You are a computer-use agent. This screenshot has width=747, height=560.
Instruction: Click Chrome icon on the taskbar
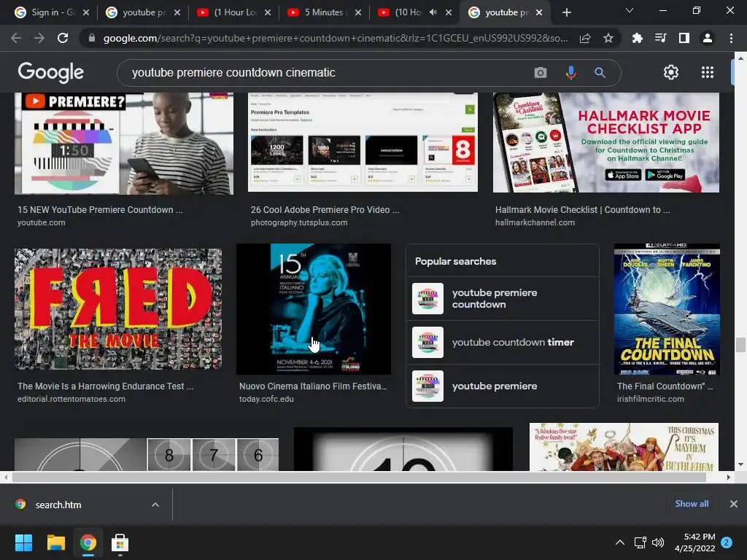88,542
